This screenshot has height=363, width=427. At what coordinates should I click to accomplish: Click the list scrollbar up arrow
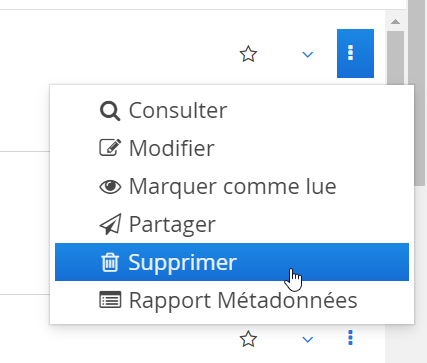(x=395, y=22)
